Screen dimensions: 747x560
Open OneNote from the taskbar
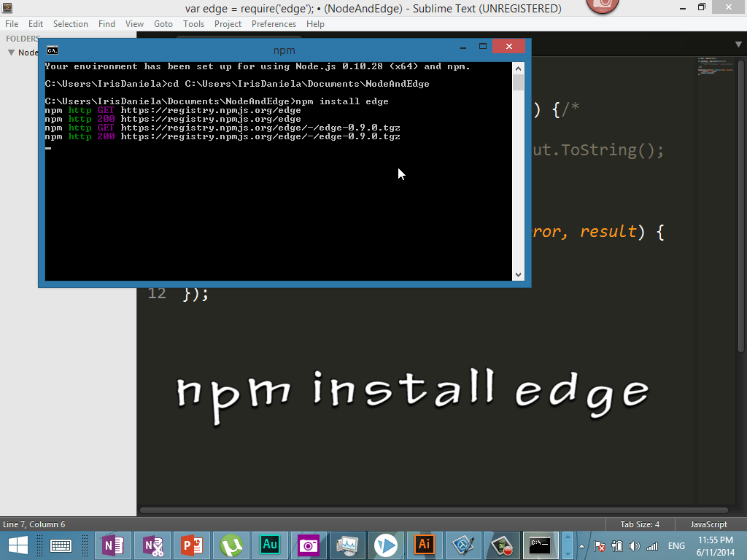[113, 545]
